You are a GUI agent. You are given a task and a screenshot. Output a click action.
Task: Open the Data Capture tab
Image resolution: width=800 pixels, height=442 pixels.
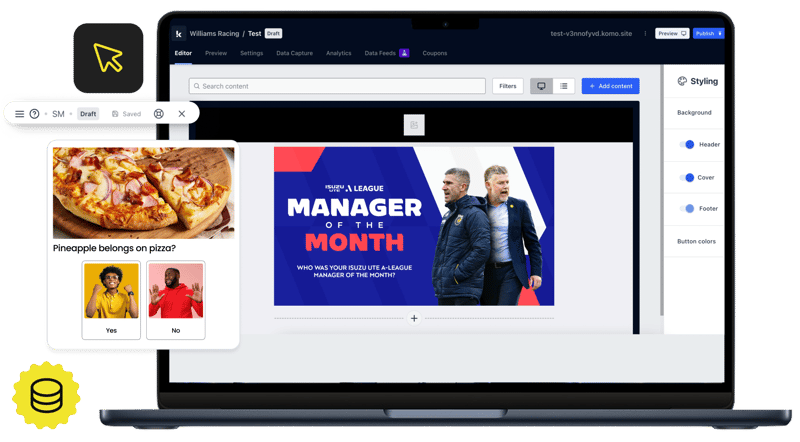[294, 53]
